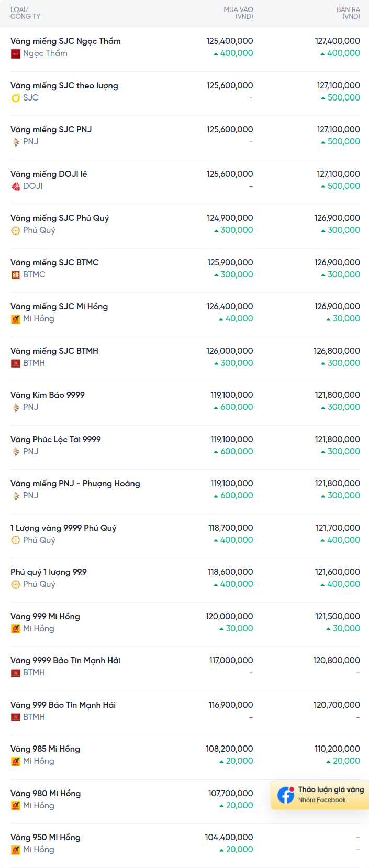
Task: Click the BTMC logo icon
Action: 16,275
